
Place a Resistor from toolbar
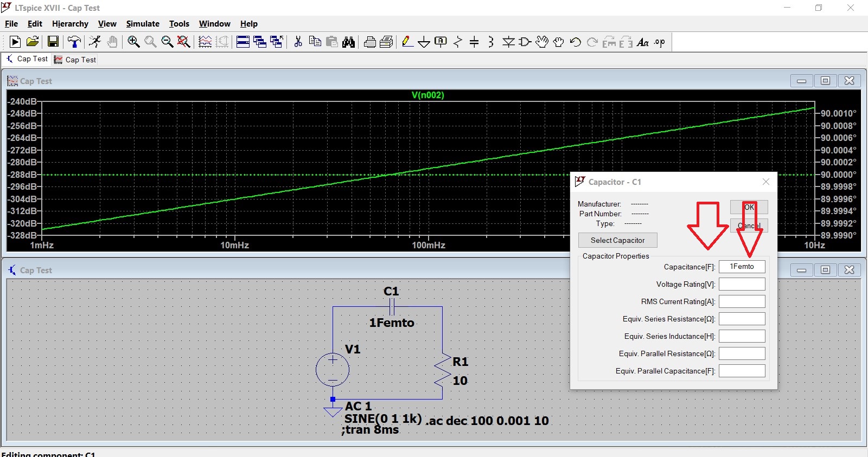458,42
